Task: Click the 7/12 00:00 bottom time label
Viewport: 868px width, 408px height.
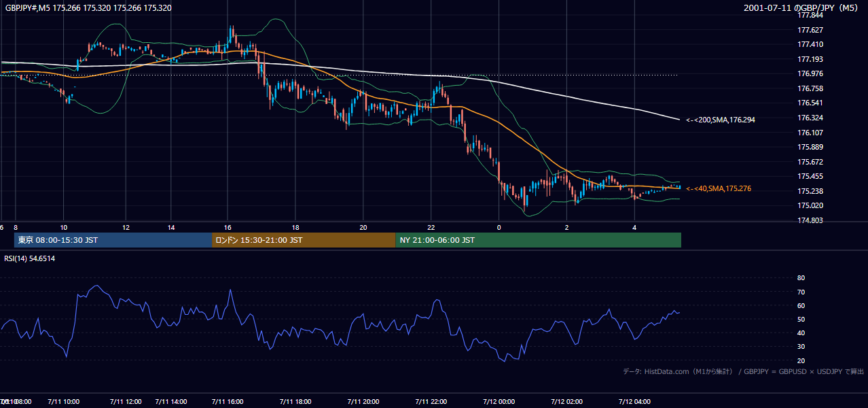Action: coord(499,402)
